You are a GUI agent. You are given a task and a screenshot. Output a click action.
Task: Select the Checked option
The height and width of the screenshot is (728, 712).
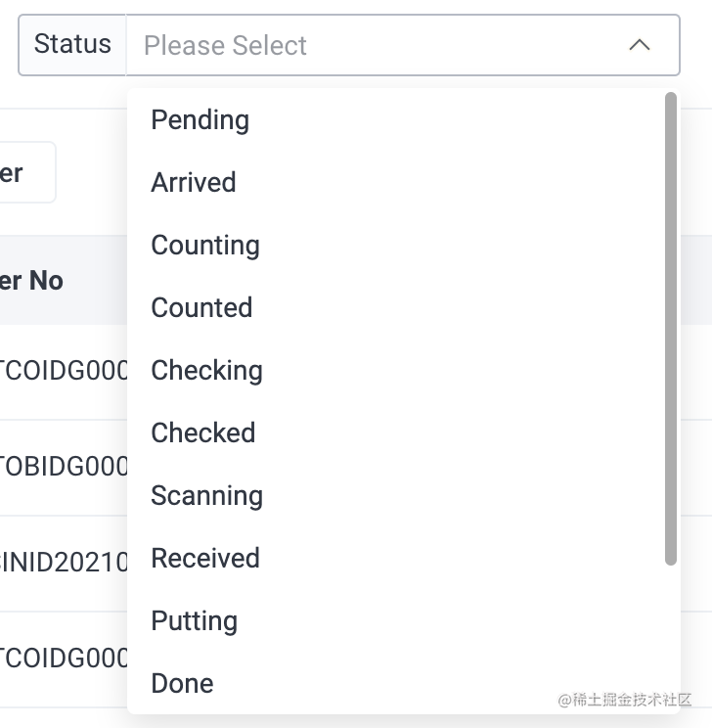pyautogui.click(x=202, y=433)
